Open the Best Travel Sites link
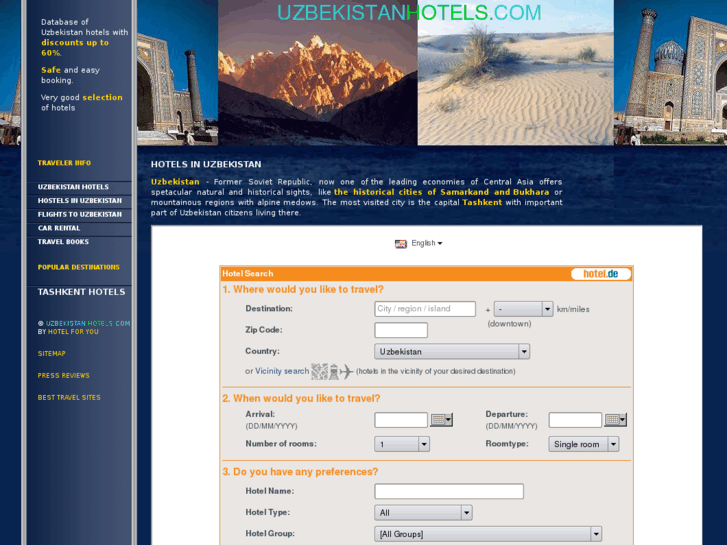 (69, 398)
